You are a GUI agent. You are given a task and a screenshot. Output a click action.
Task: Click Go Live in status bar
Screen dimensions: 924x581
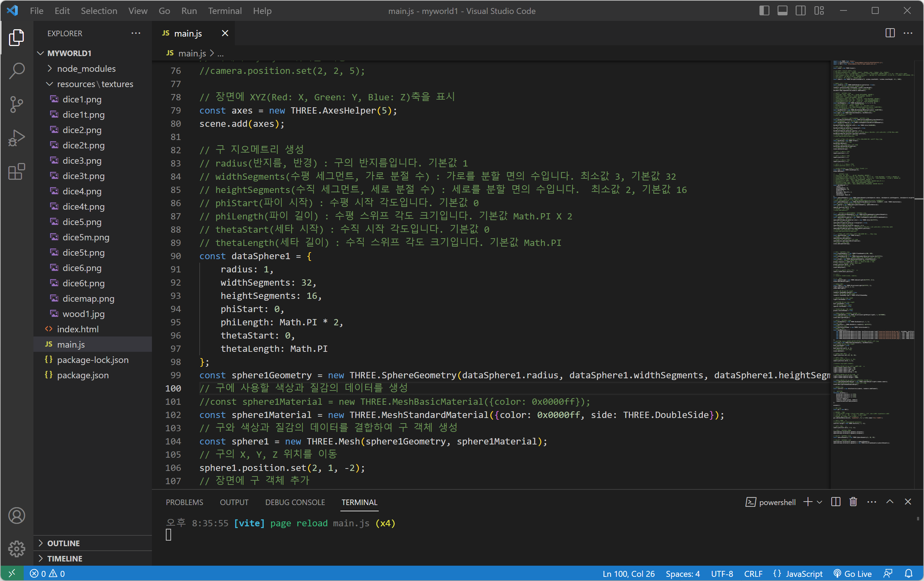point(853,574)
